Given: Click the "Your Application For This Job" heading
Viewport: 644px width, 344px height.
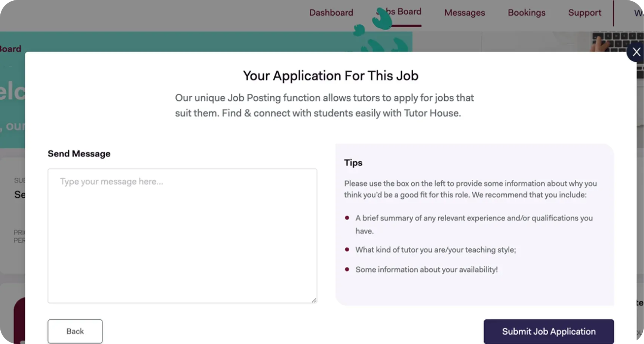Looking at the screenshot, I should (331, 76).
